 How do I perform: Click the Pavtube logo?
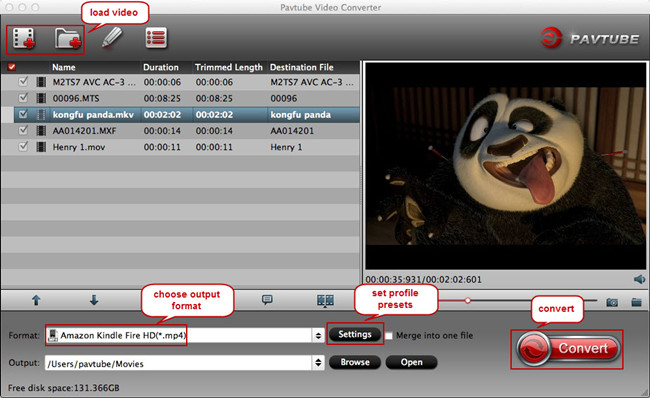coord(589,38)
